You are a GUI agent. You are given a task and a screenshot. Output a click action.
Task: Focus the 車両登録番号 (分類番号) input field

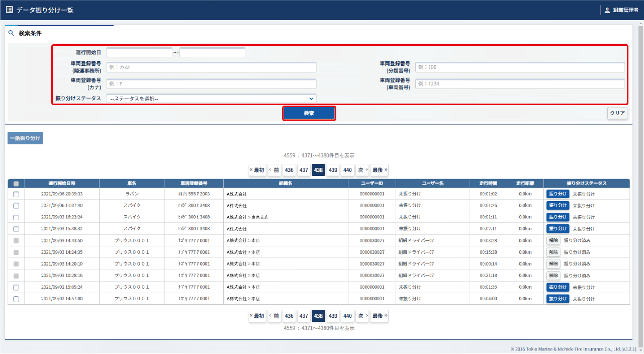click(520, 67)
